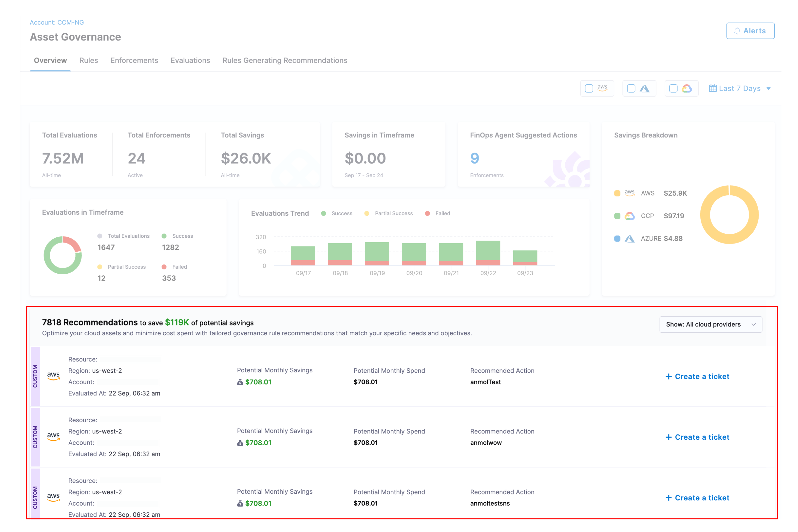The width and height of the screenshot is (798, 532).
Task: Click the GCP cloud logo in Savings Breakdown
Action: pyautogui.click(x=629, y=216)
